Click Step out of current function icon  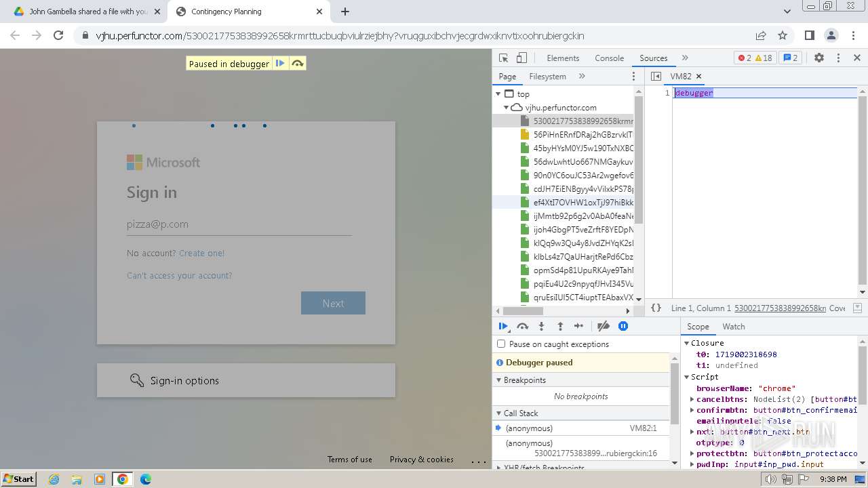click(560, 326)
